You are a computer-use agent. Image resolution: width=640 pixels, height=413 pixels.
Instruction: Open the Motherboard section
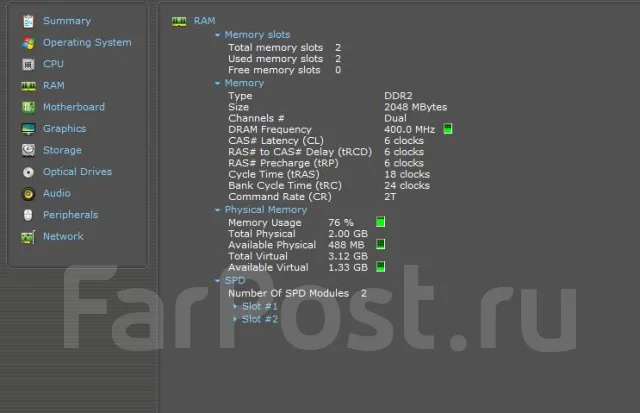point(74,107)
